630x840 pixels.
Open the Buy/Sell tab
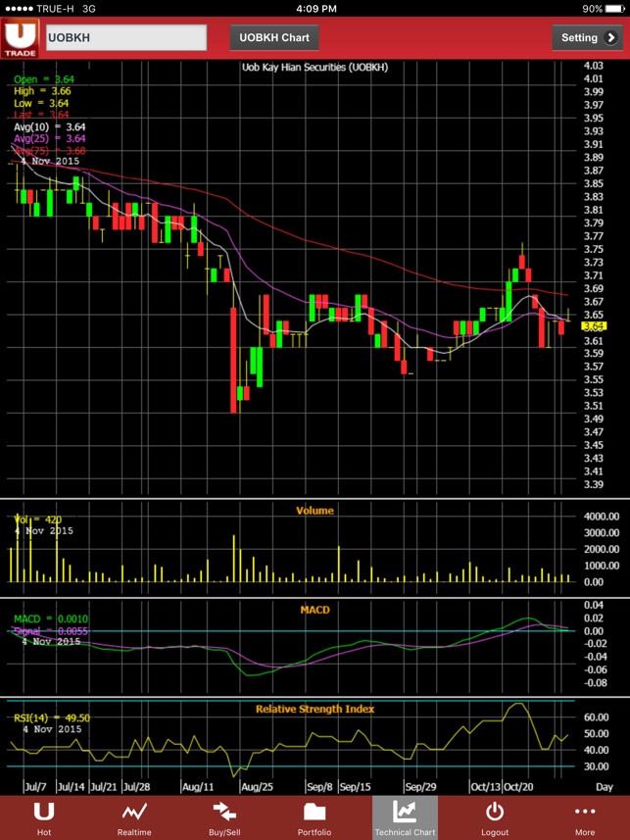(x=224, y=818)
